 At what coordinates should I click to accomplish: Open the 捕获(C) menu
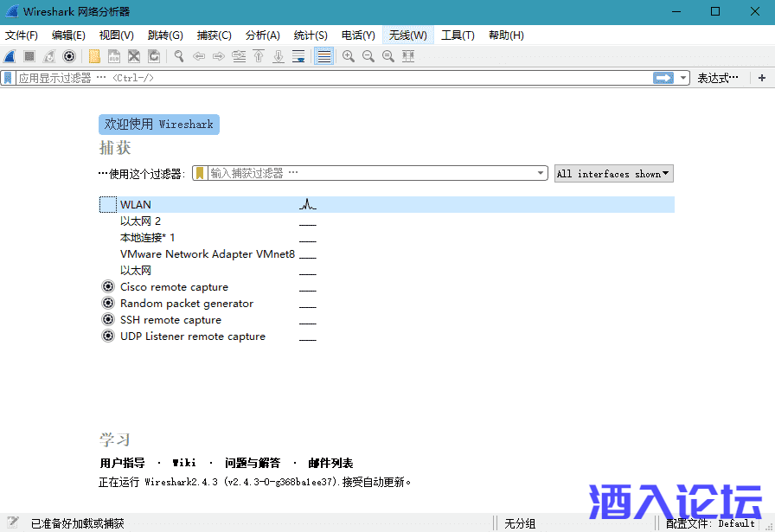coord(214,35)
